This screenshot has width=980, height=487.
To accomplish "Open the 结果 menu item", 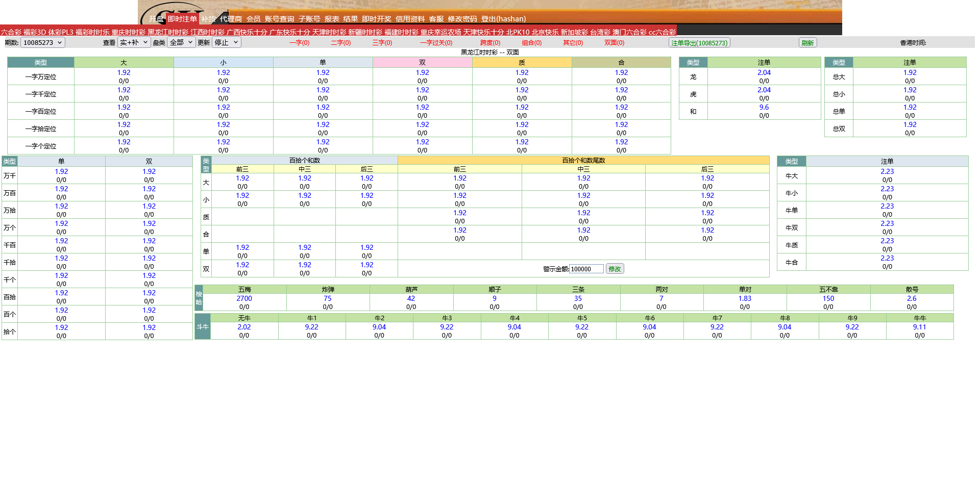I will (351, 19).
